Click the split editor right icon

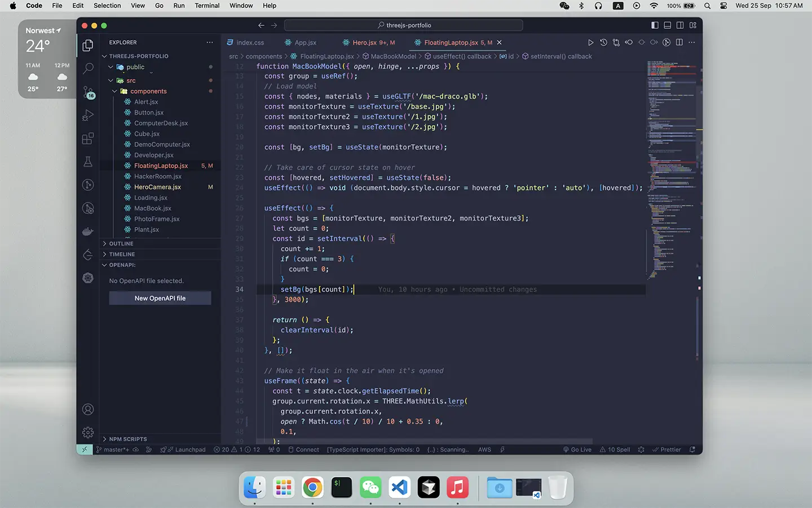pyautogui.click(x=679, y=42)
